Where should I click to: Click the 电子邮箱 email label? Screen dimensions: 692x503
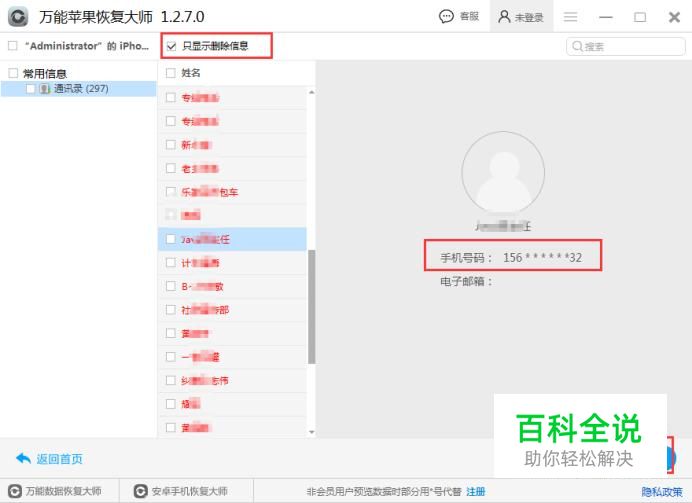tap(466, 281)
